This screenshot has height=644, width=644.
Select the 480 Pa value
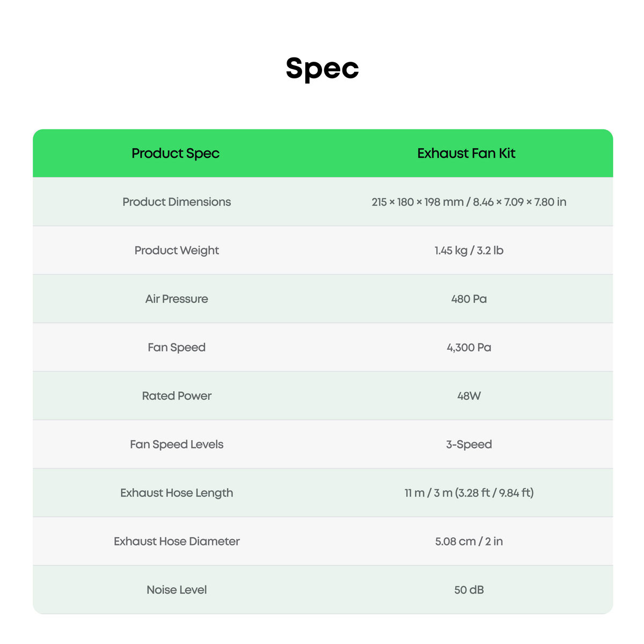point(469,299)
